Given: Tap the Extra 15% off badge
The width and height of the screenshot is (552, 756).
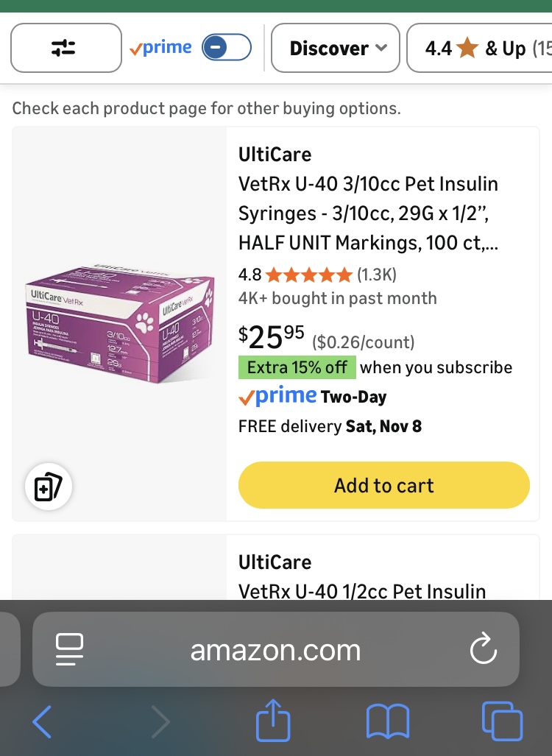Looking at the screenshot, I should [297, 367].
